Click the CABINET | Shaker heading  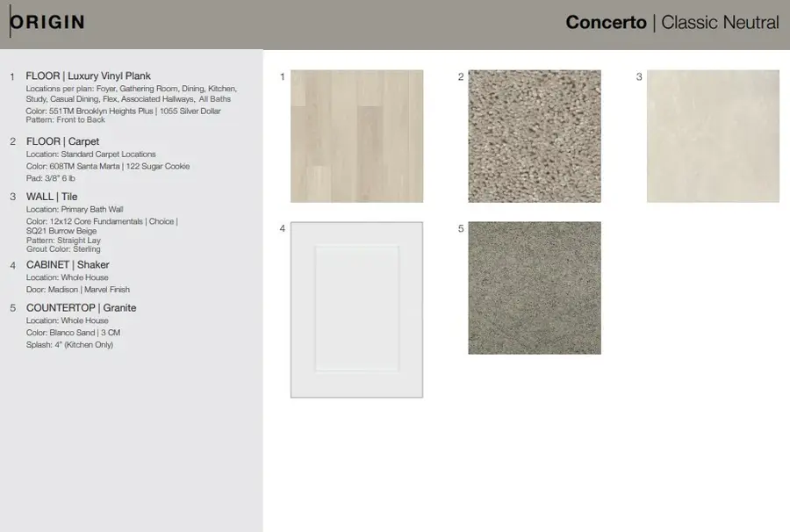tap(68, 264)
